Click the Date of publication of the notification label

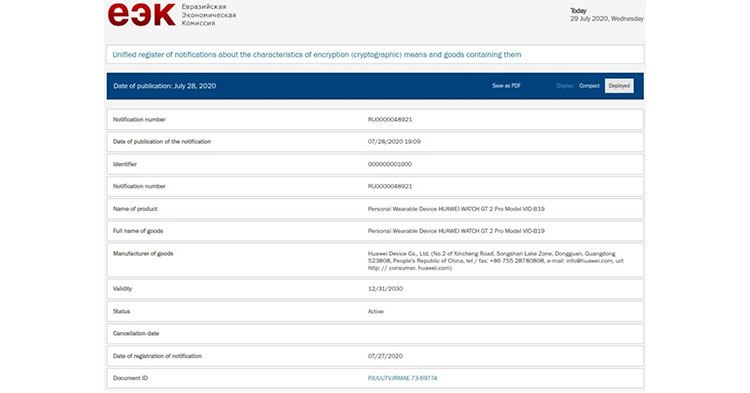click(162, 142)
